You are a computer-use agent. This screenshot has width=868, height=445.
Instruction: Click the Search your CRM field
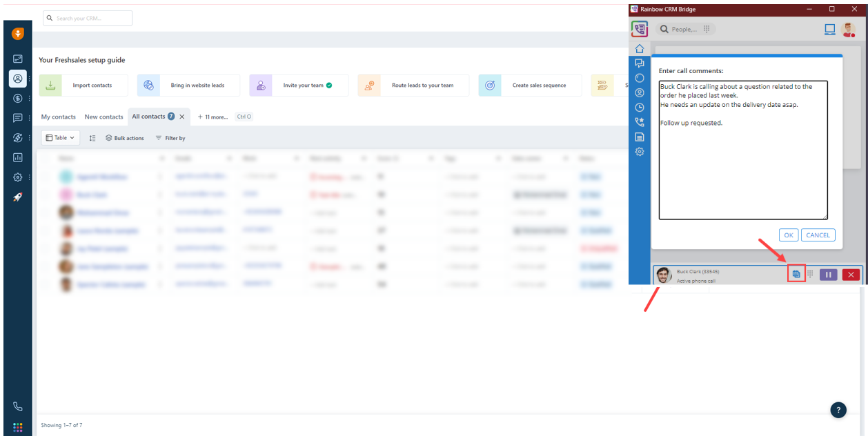88,18
